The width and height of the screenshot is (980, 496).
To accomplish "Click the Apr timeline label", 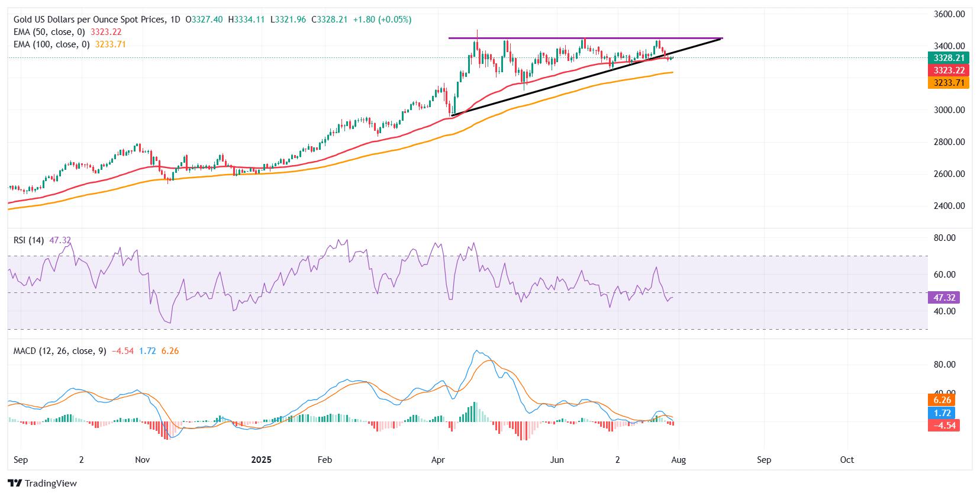I will click(438, 460).
